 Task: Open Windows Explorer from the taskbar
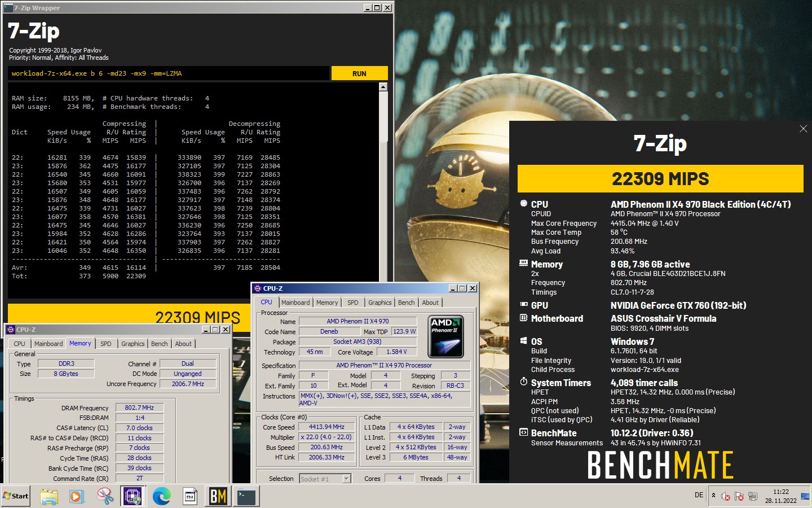coord(49,496)
